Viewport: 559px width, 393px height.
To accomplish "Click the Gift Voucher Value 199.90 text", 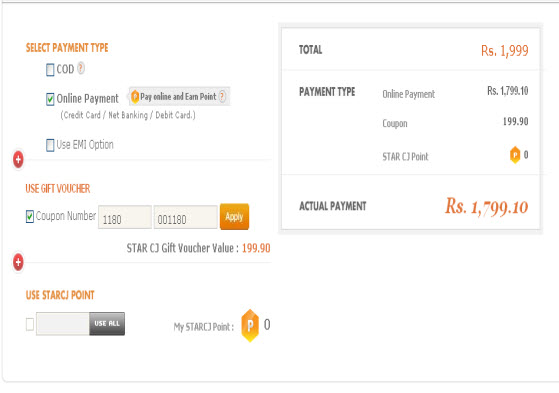I will point(256,248).
